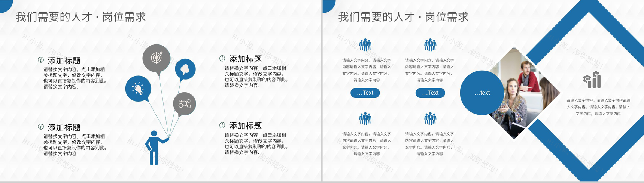Click info icon beside lower-right 添加标题 on left slide
Image resolution: width=644 pixels, height=183 pixels.
[x=222, y=125]
